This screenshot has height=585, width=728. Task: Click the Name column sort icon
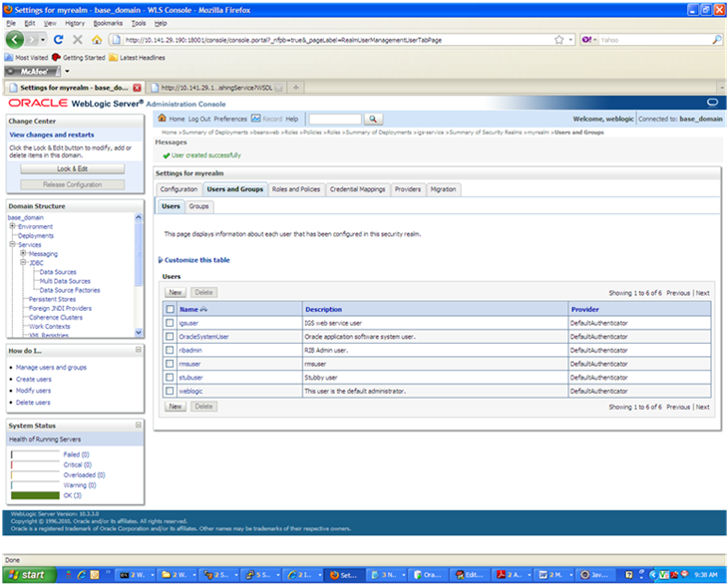click(203, 309)
